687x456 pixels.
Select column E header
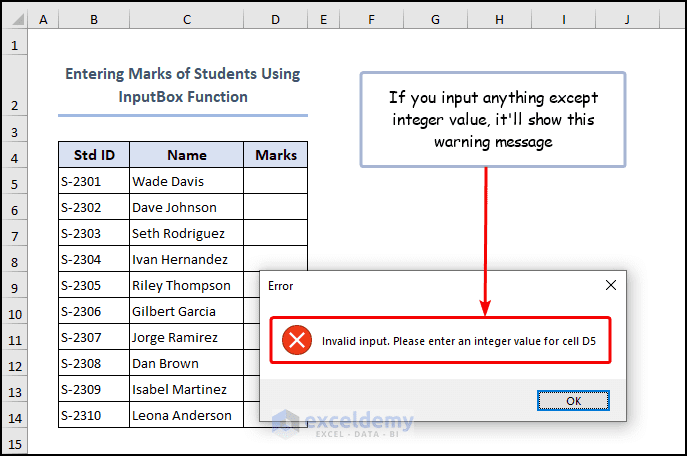tap(323, 19)
